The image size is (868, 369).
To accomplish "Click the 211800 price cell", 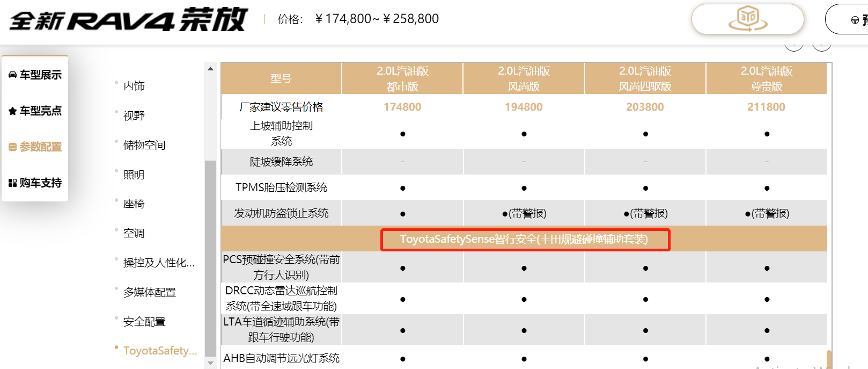I will pyautogui.click(x=767, y=107).
